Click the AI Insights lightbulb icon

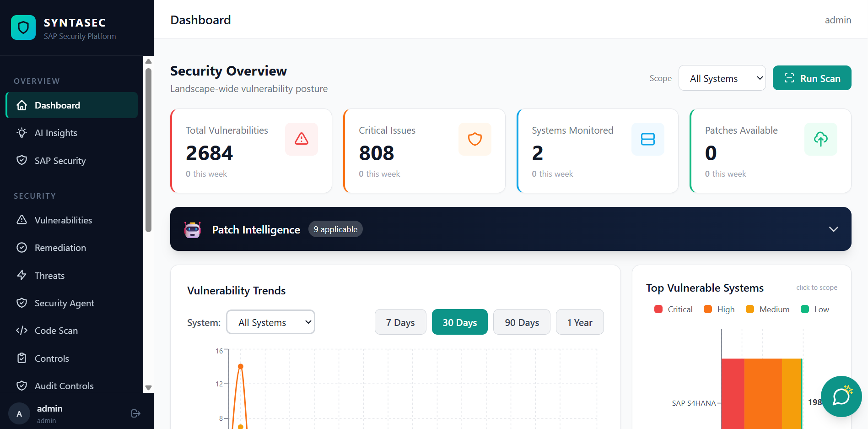point(22,133)
